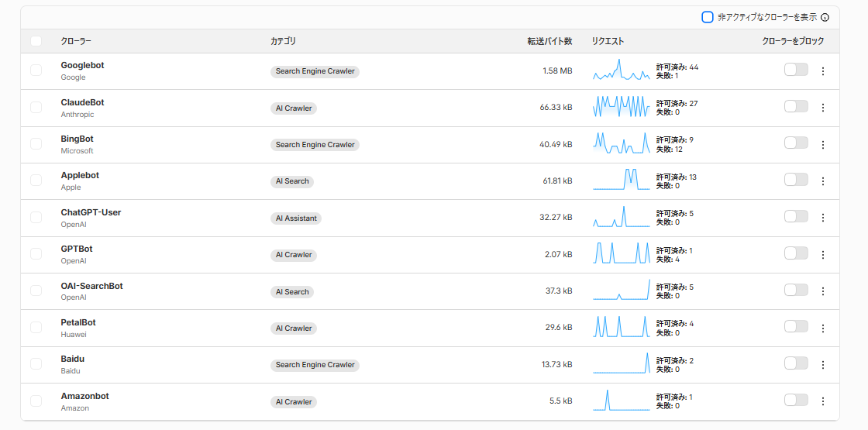Select the Baidu row checkbox
The width and height of the screenshot is (868, 430).
(36, 364)
